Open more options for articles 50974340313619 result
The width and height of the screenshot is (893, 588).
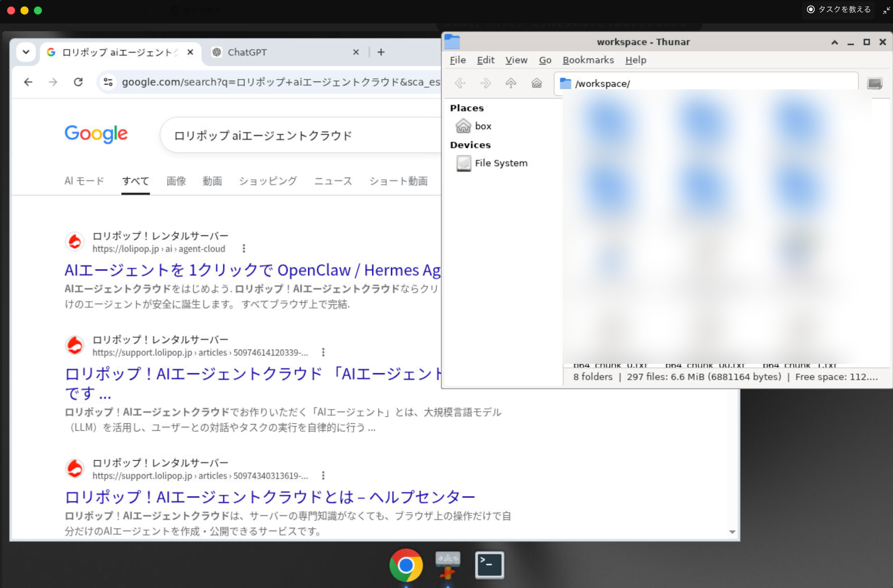[x=323, y=476]
